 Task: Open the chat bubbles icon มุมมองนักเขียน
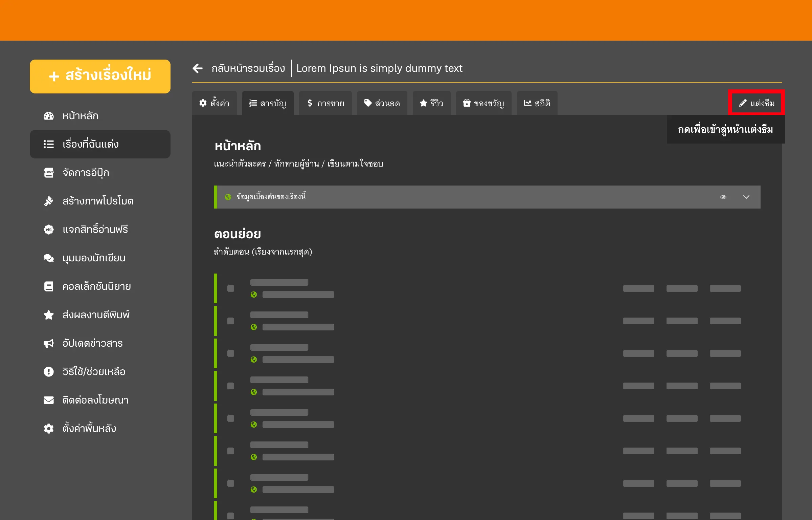[49, 258]
